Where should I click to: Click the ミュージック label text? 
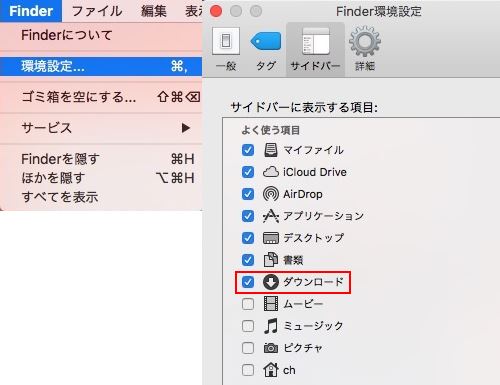tap(313, 326)
